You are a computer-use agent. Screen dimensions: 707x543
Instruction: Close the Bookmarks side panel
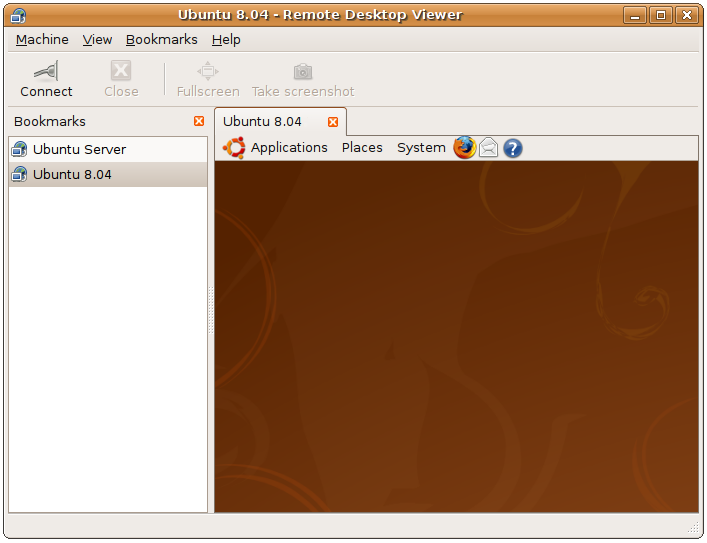coord(199,121)
